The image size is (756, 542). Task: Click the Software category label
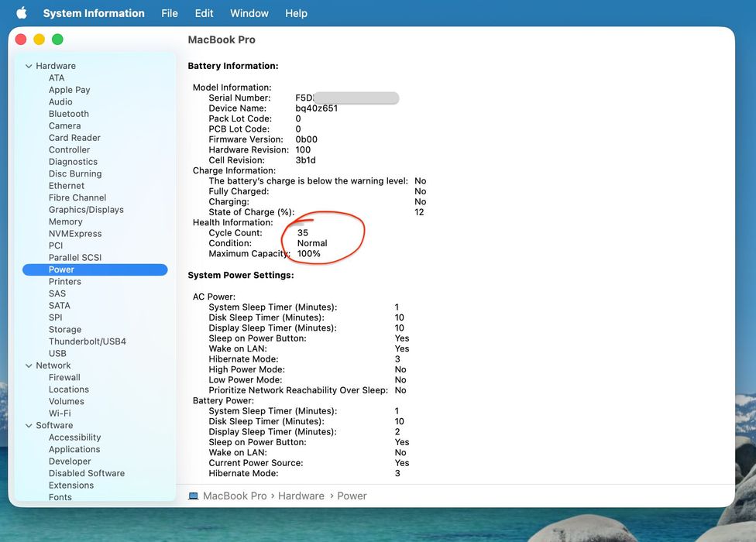(x=54, y=425)
